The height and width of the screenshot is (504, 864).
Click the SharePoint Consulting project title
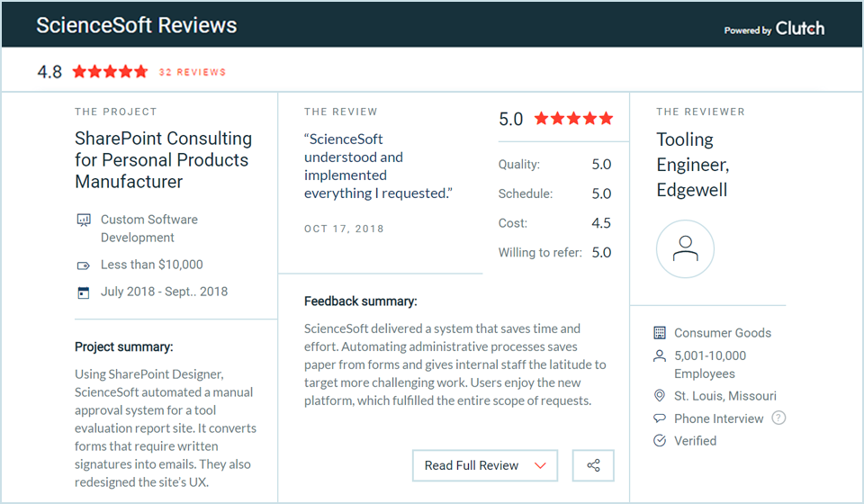163,160
